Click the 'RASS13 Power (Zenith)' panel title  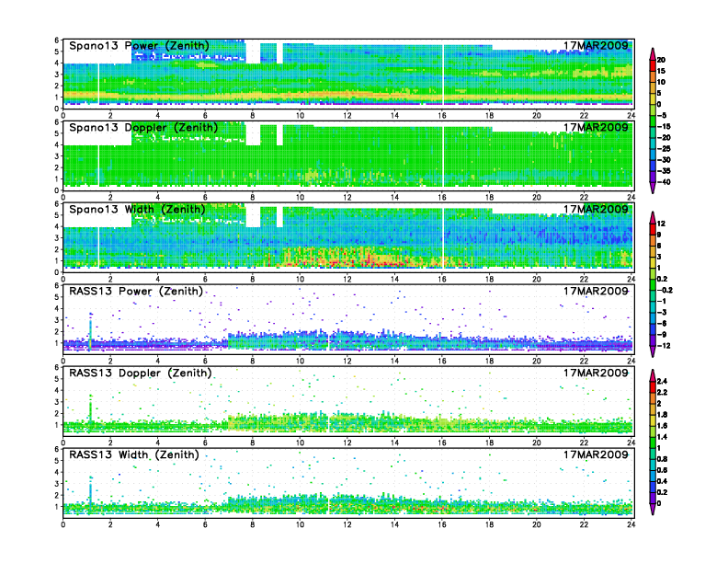point(136,291)
